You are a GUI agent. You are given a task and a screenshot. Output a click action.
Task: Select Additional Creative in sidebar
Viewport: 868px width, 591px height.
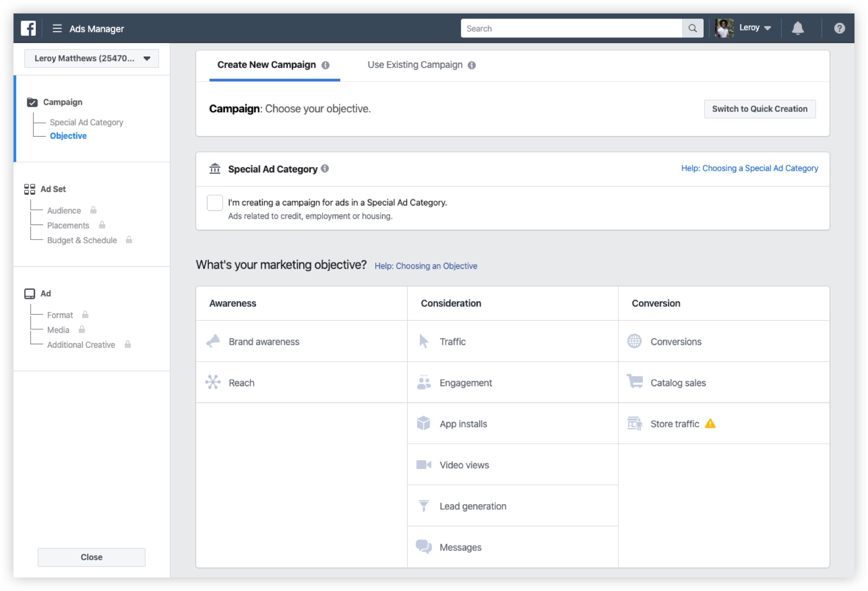(81, 345)
